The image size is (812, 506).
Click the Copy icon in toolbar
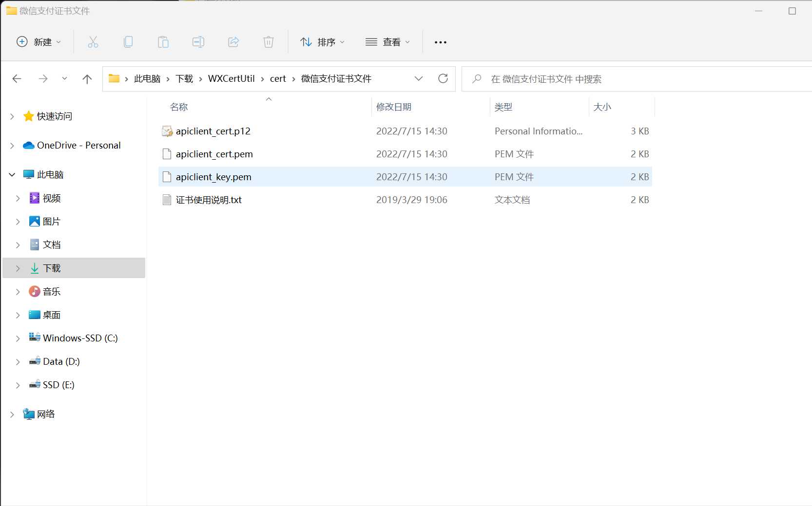point(128,42)
